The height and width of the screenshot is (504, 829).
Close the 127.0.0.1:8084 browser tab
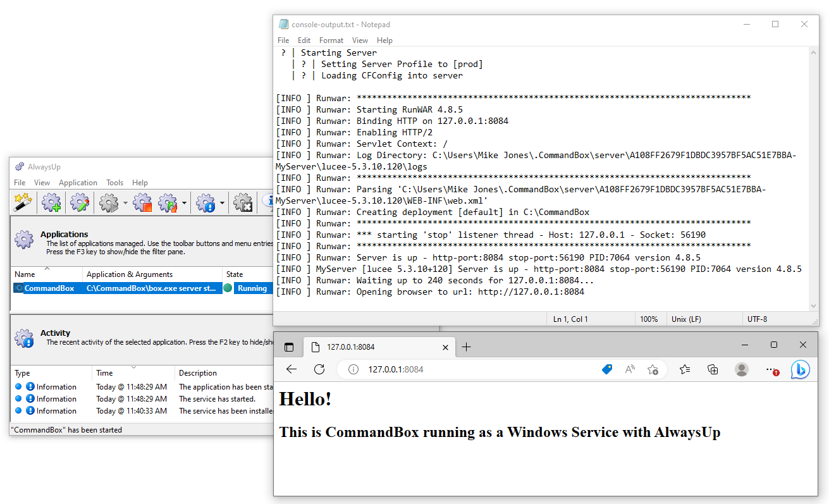tap(445, 347)
